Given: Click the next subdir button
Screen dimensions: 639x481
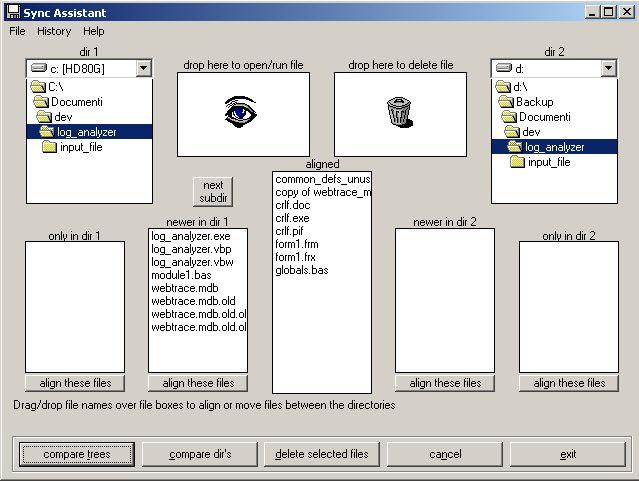Looking at the screenshot, I should tap(213, 191).
